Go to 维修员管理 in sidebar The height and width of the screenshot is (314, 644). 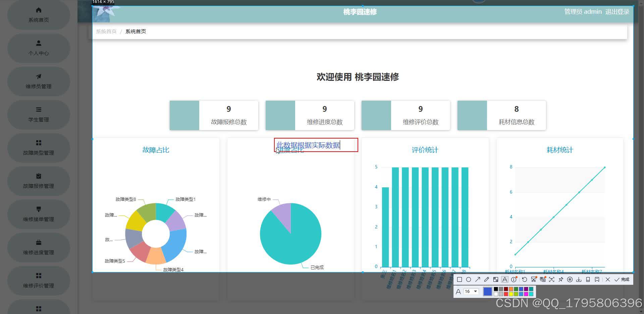(x=39, y=81)
